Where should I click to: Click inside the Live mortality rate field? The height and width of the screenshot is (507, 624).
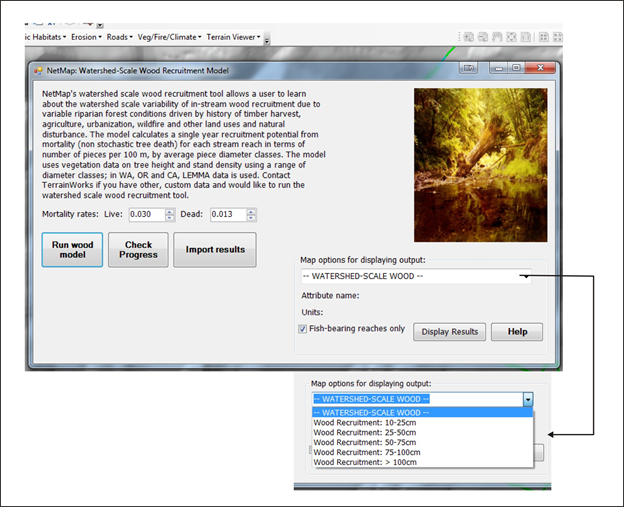point(146,215)
